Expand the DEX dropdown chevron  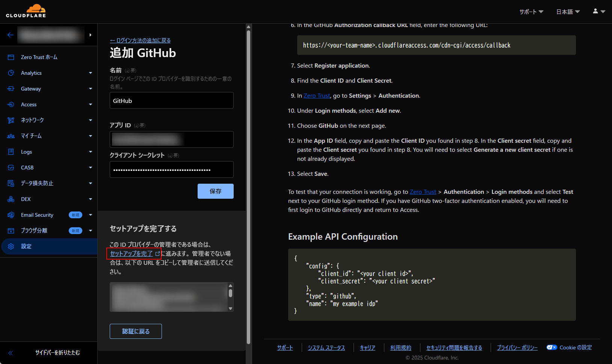(x=91, y=199)
